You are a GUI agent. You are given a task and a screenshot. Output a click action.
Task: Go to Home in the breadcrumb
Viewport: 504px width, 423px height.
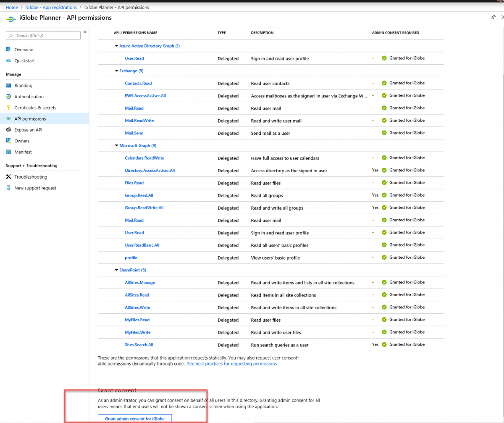12,8
